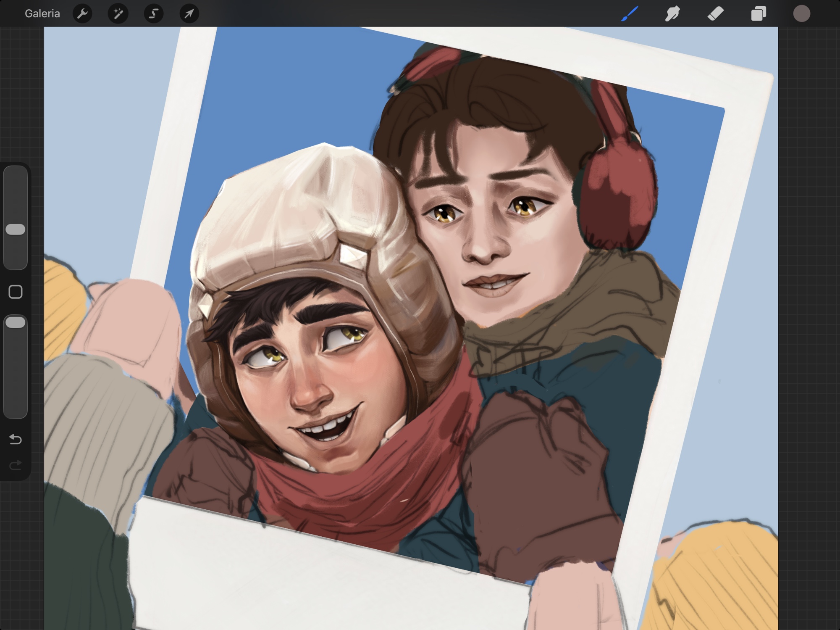Activate the Transform arrow tool

[189, 14]
